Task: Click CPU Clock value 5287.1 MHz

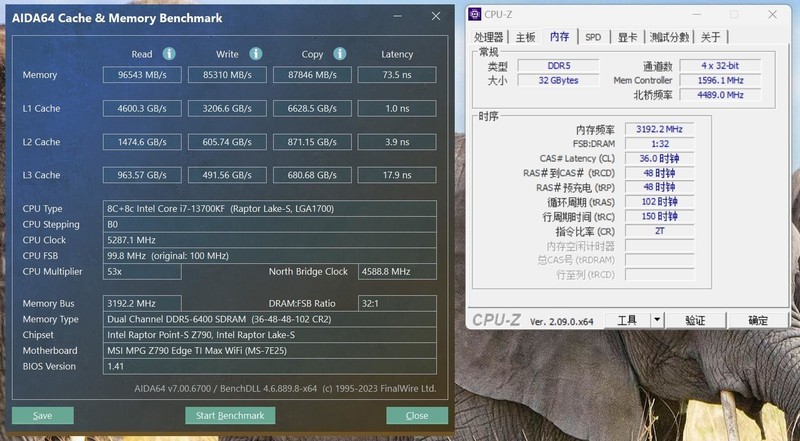Action: click(x=269, y=240)
